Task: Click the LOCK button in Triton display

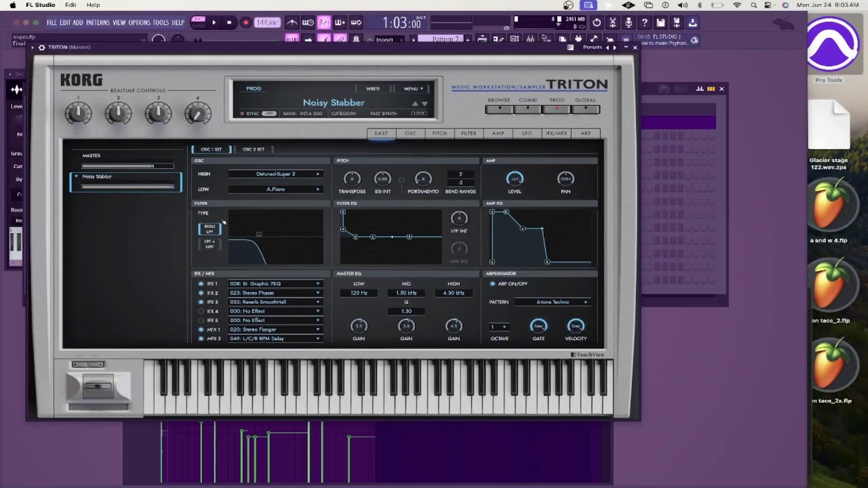Action: tap(419, 114)
